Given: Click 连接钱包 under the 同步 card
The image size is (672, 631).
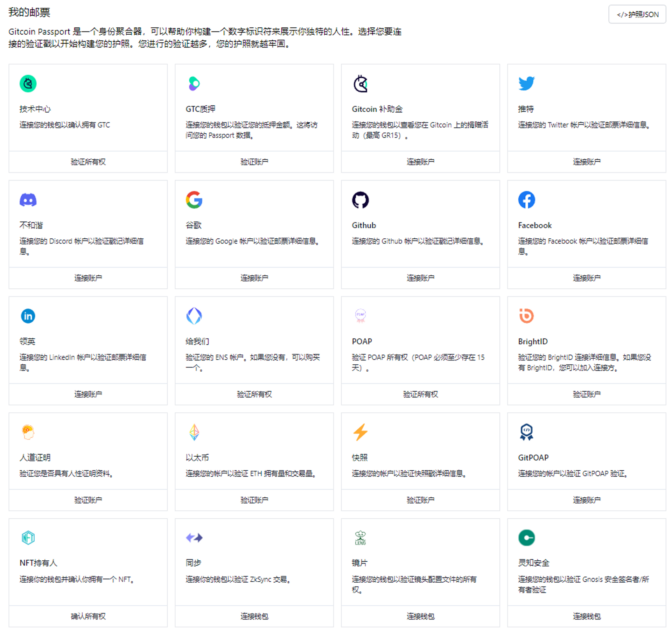Looking at the screenshot, I should [254, 617].
